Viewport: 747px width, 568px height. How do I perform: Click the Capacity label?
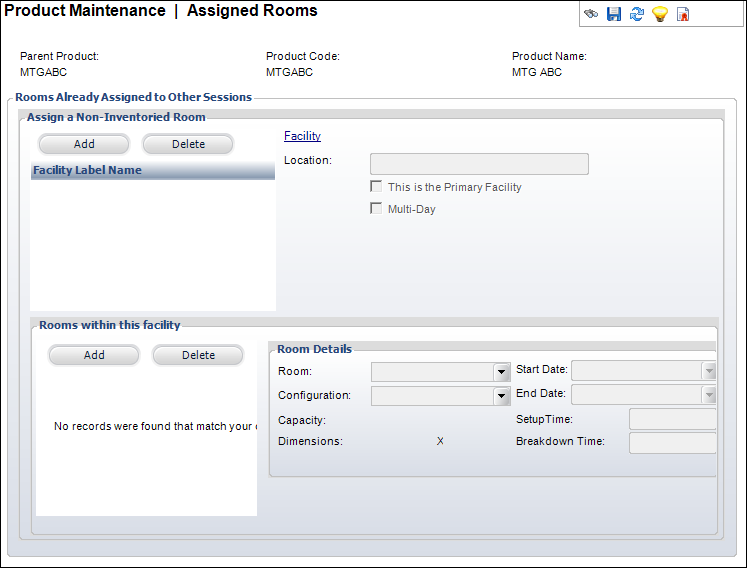(302, 420)
